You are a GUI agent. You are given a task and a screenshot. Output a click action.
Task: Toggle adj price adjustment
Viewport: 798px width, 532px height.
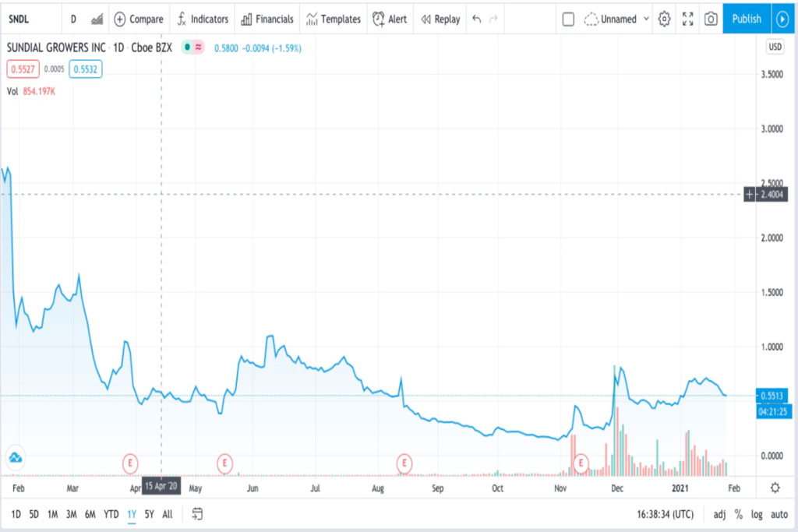pyautogui.click(x=719, y=514)
